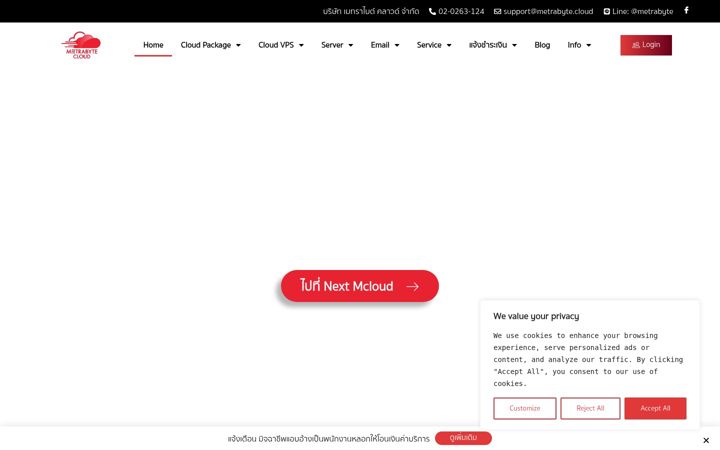Go to the Blog page
Screen dimensions: 720x450
click(542, 45)
